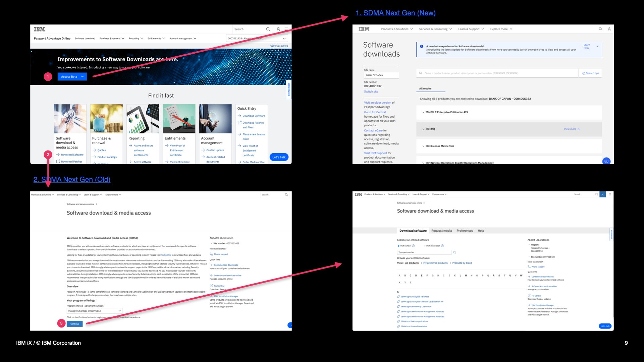Click the info icon beside Part number

point(413,246)
